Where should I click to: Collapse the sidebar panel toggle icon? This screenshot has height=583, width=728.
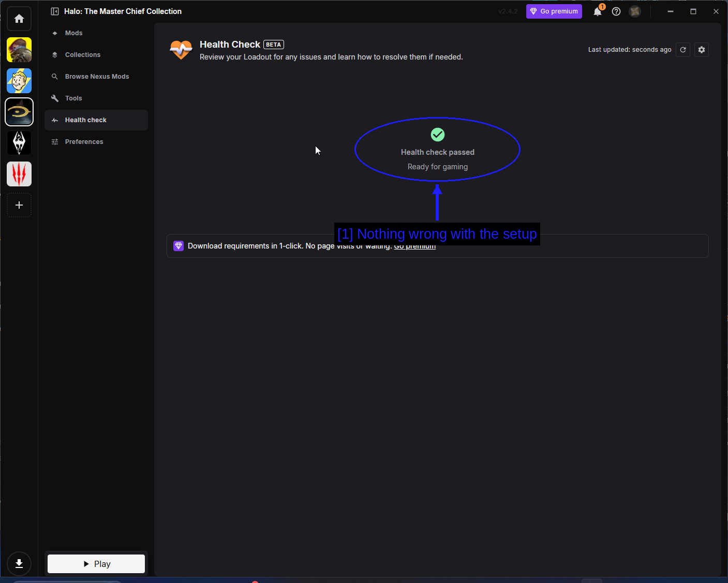54,11
